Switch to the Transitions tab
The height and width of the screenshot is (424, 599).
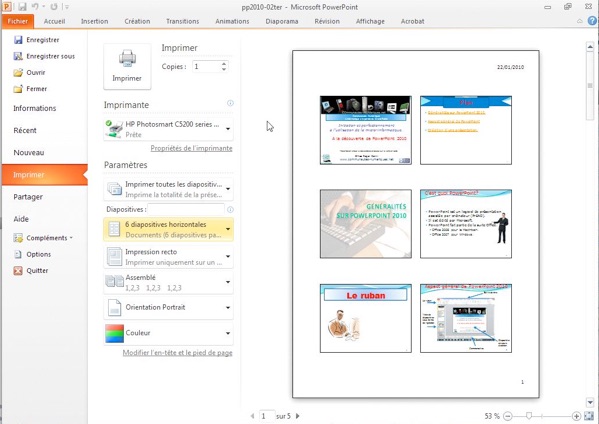coord(182,21)
